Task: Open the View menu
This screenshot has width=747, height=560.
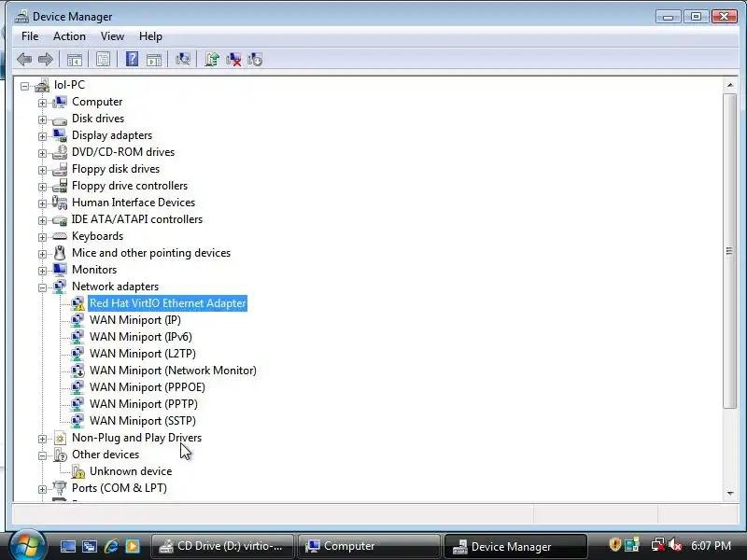Action: click(112, 36)
